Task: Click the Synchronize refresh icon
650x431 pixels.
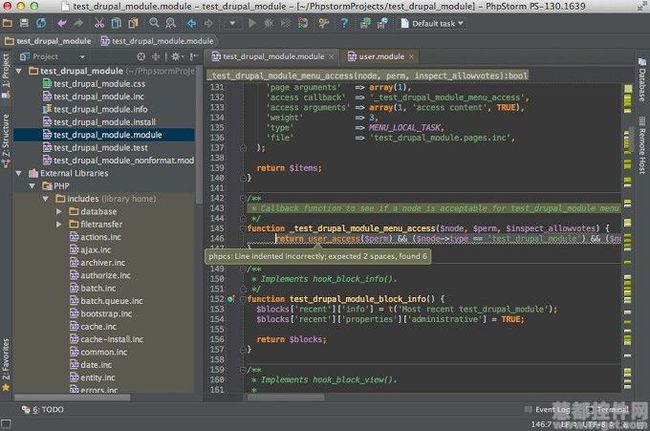Action: tap(41, 23)
